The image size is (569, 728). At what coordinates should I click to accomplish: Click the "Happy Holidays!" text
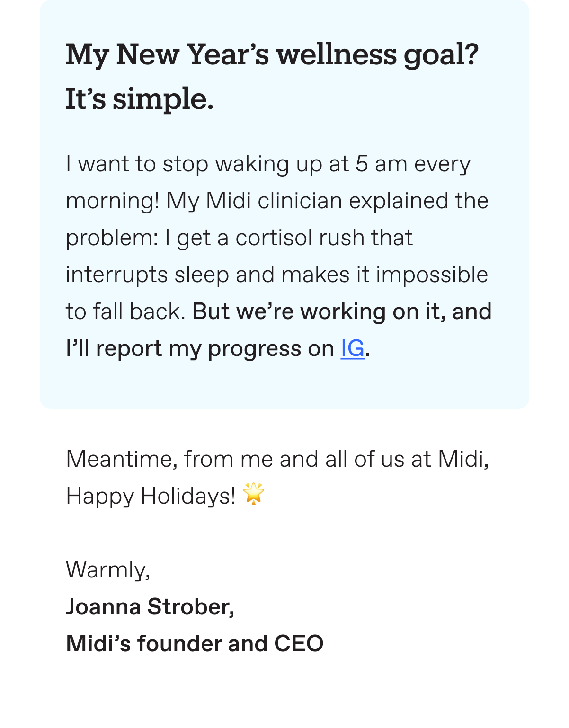pos(151,496)
